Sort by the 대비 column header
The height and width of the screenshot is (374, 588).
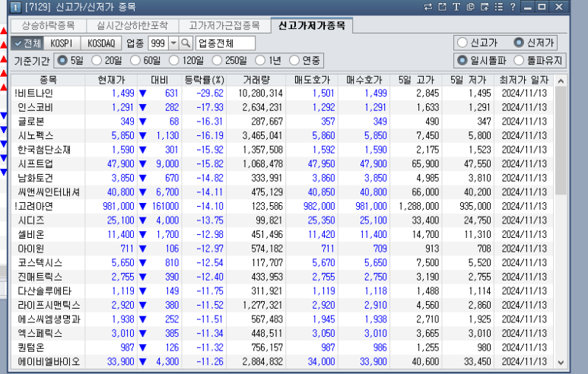coord(160,80)
